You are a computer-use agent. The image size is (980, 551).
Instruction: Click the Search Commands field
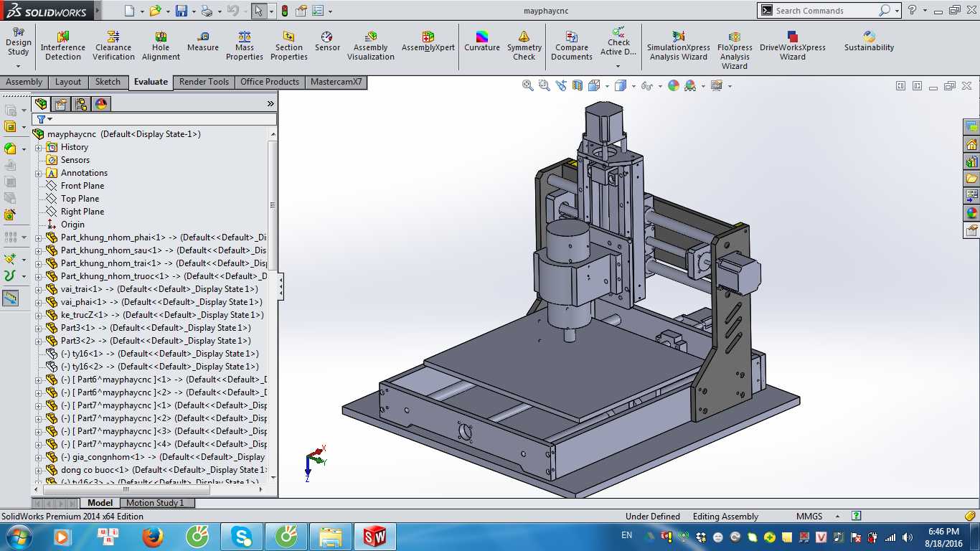(x=825, y=11)
